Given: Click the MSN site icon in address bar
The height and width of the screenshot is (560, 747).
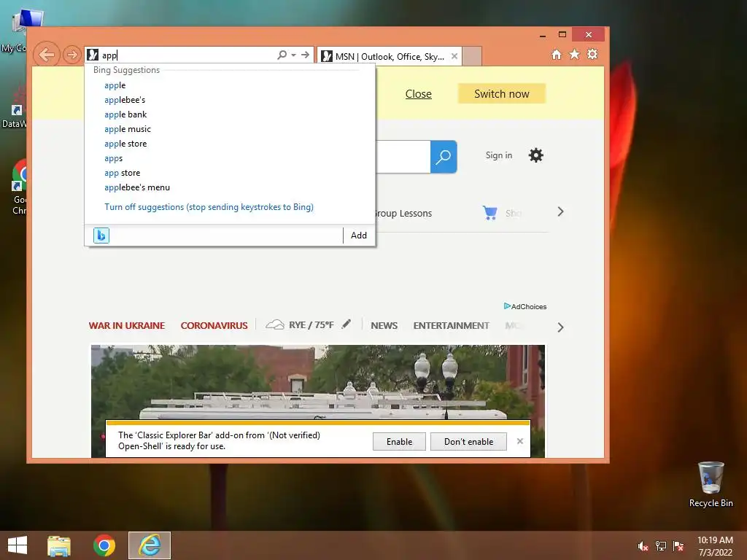Looking at the screenshot, I should pyautogui.click(x=93, y=55).
